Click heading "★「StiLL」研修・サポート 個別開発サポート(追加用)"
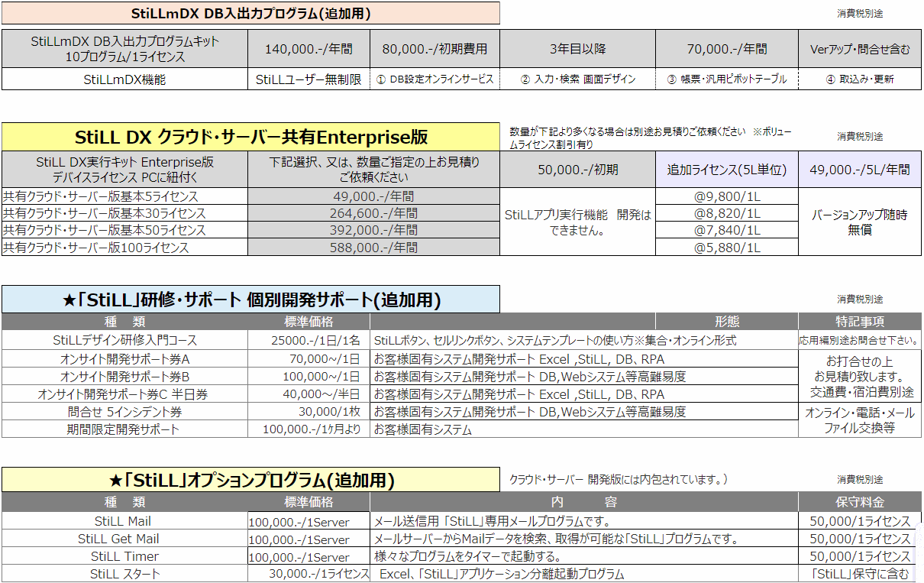Image resolution: width=924 pixels, height=583 pixels. 250,300
